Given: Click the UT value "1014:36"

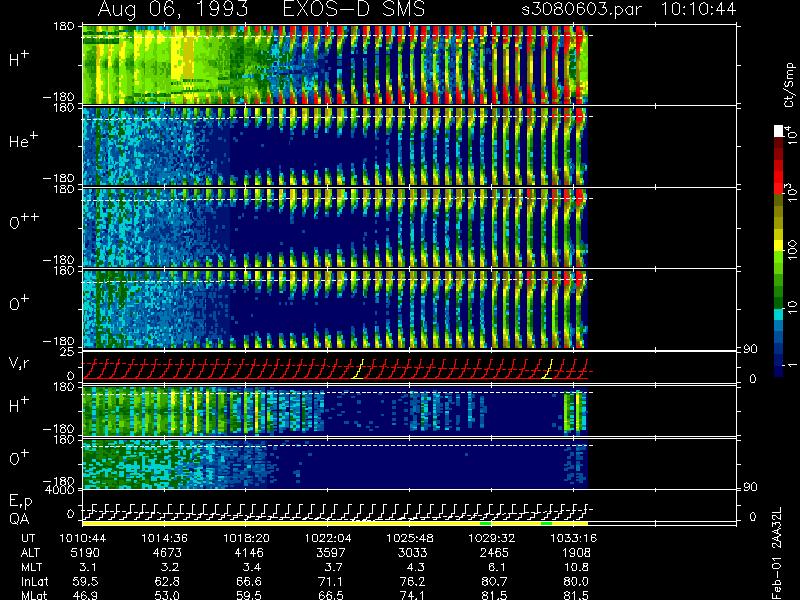Looking at the screenshot, I should point(164,538).
